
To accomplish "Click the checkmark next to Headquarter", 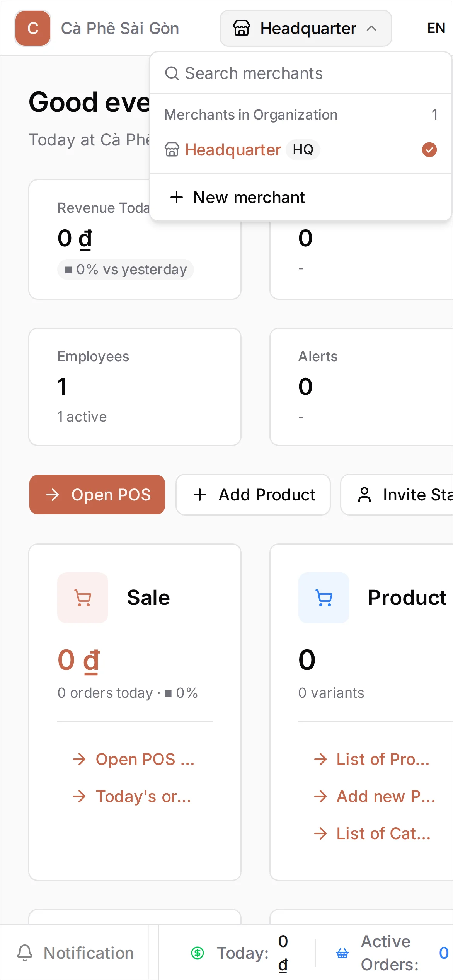I will click(429, 150).
